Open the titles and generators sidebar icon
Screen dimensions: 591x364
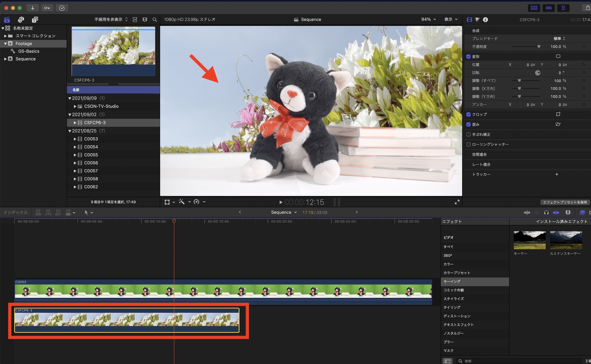point(35,19)
